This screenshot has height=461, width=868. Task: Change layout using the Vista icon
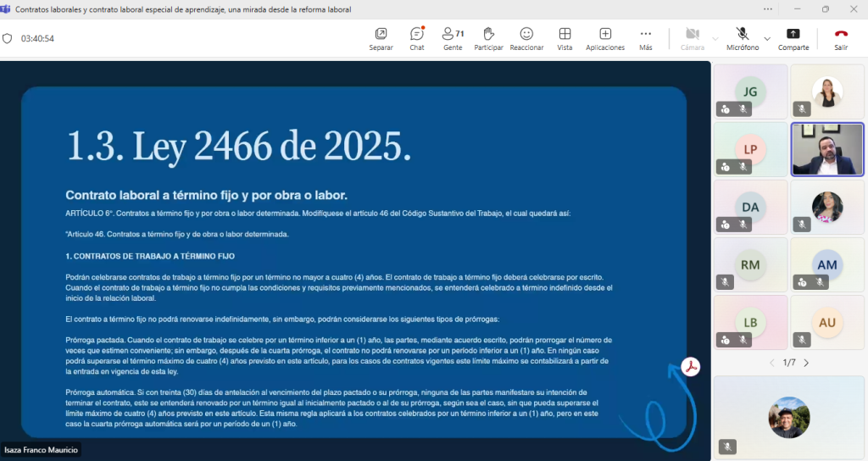coord(565,38)
